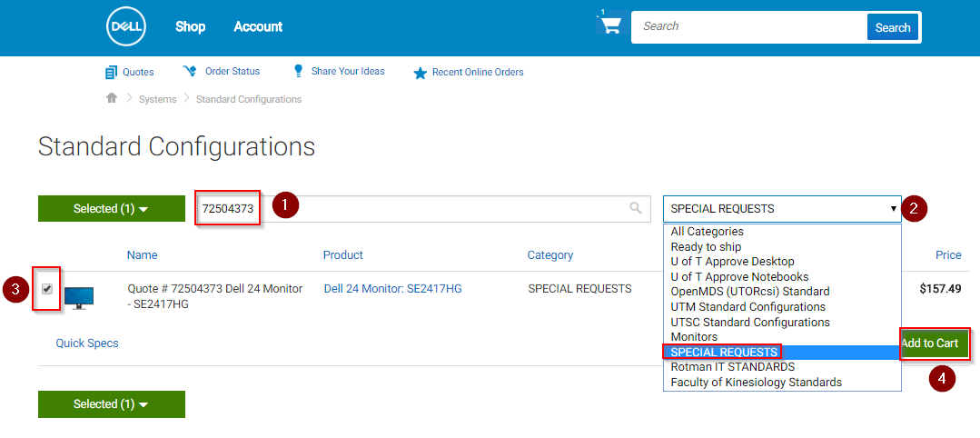Click the Dell monitor product thumbnail

[x=79, y=297]
